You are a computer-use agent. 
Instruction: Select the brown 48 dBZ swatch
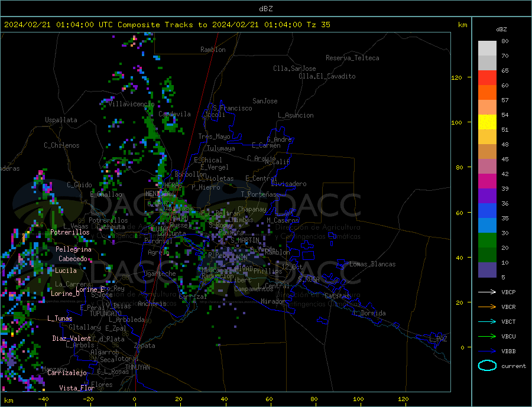pos(487,152)
